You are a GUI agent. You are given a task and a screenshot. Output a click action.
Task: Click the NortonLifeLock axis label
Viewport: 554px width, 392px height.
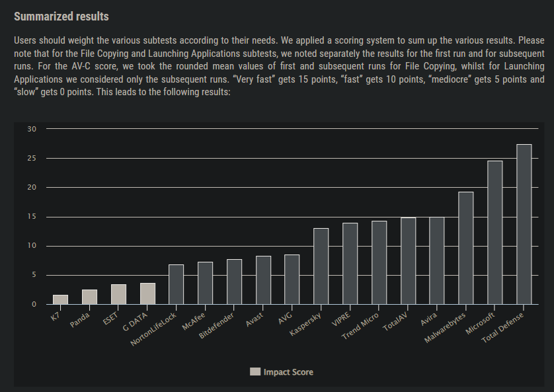coord(153,329)
